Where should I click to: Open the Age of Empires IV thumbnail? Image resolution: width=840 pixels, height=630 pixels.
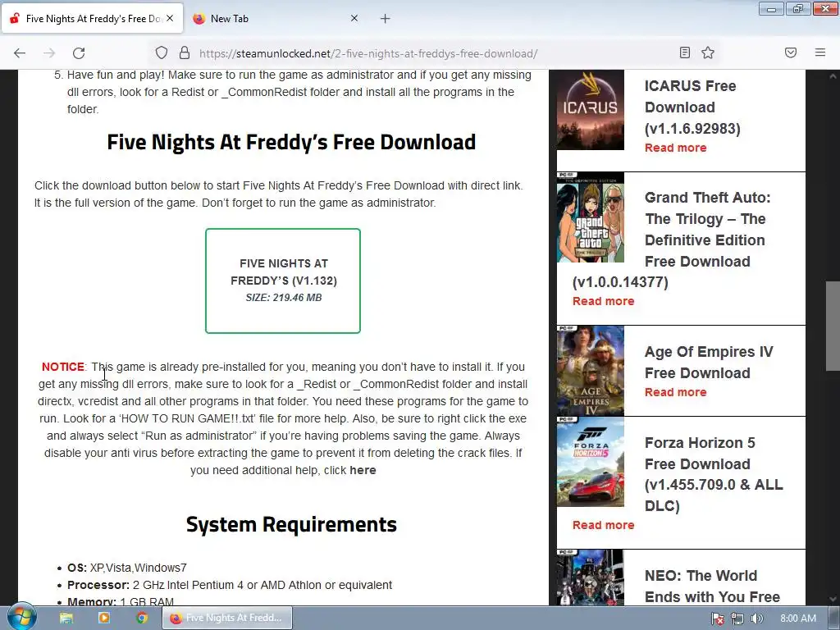[x=591, y=371]
